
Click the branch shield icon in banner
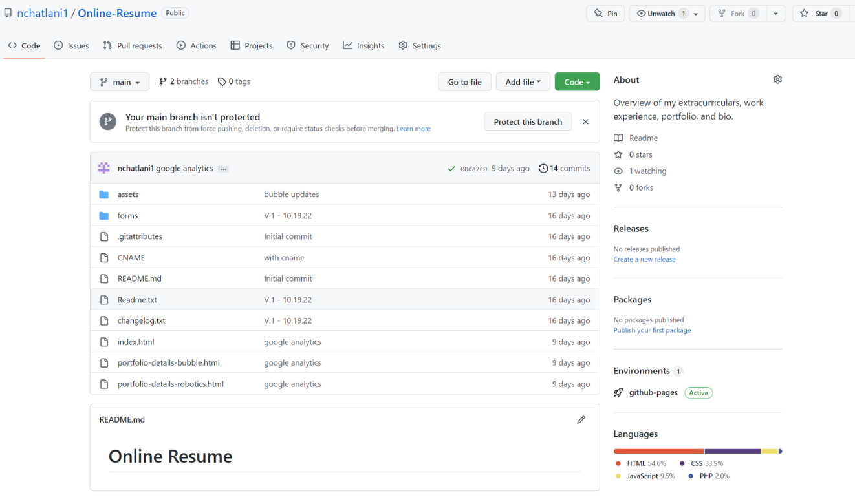click(107, 121)
